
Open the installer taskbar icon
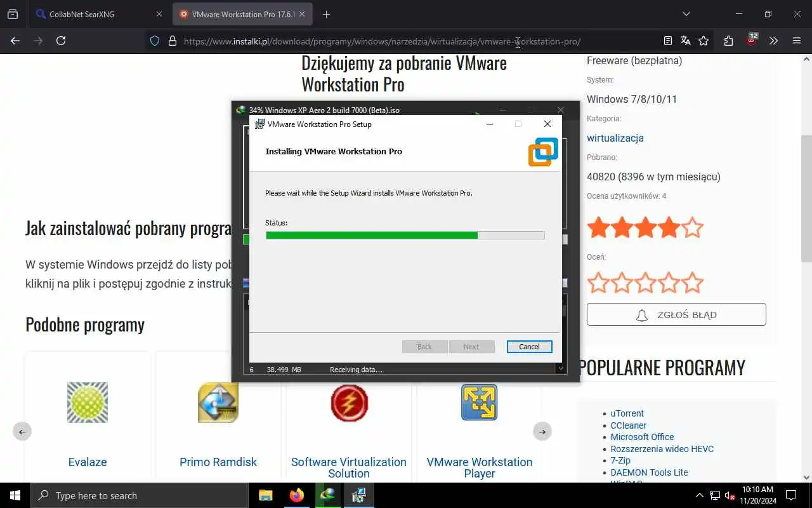point(358,495)
